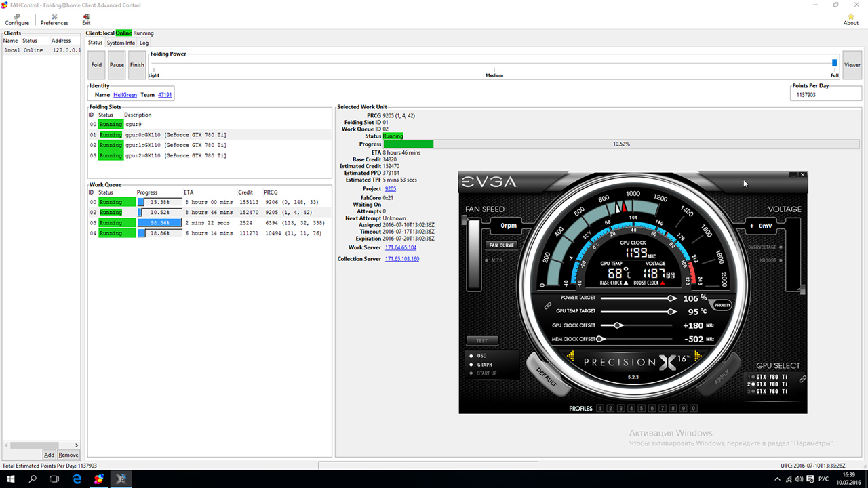Open the Log tab

point(144,43)
